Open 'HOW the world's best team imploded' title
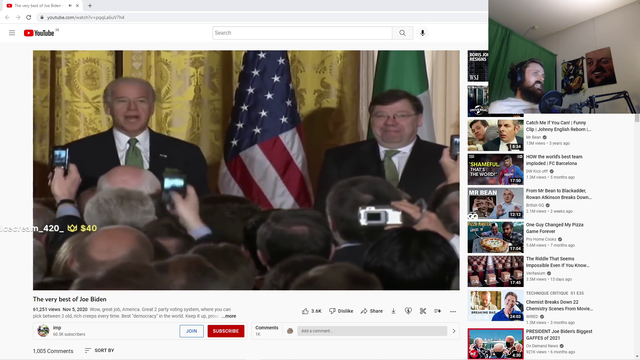The image size is (640, 360). (x=554, y=160)
